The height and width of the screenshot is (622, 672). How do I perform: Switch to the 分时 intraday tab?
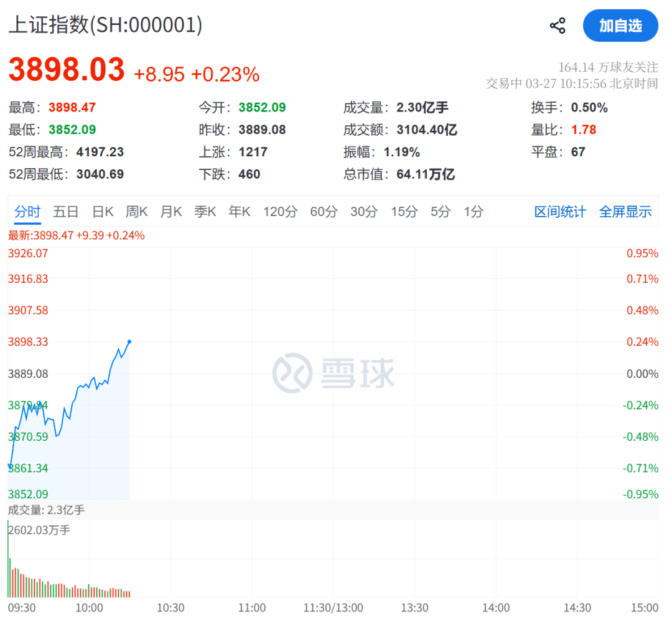(x=27, y=212)
